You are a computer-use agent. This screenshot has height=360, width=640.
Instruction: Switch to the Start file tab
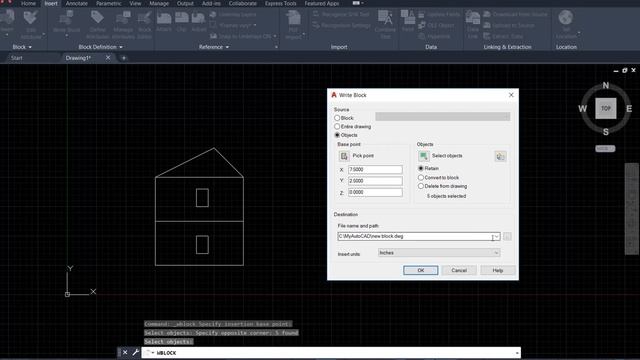pyautogui.click(x=17, y=58)
